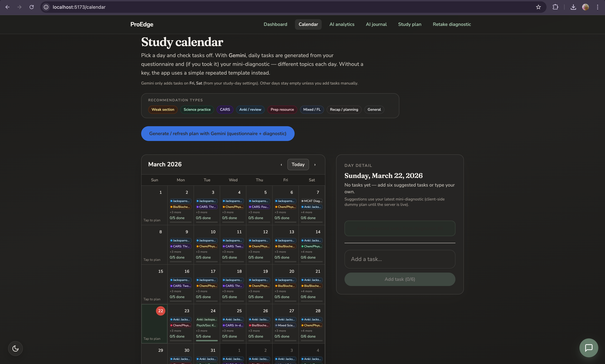Expand '+3 more' tasks on March 2

175,212
